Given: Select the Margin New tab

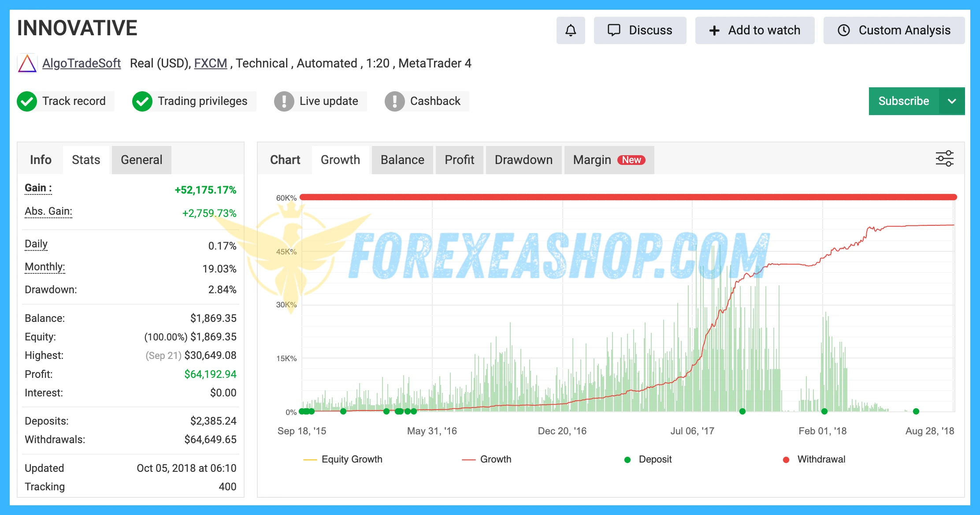Looking at the screenshot, I should (609, 160).
